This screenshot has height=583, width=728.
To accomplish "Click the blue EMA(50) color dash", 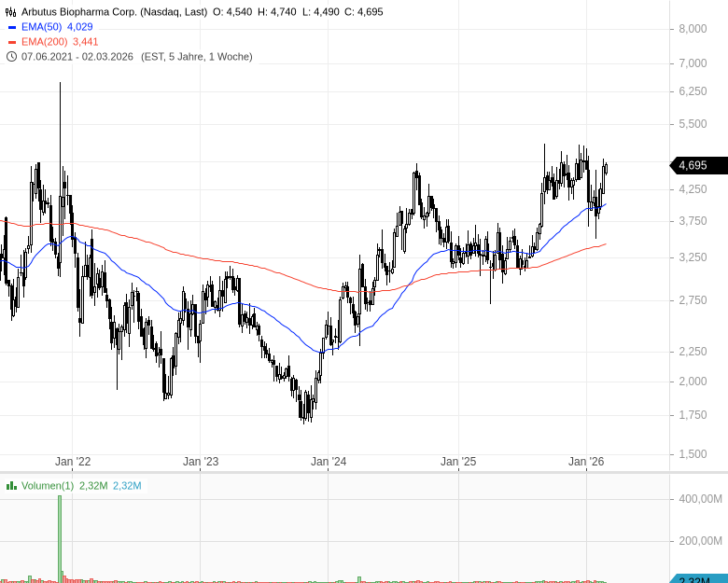I will coord(11,27).
